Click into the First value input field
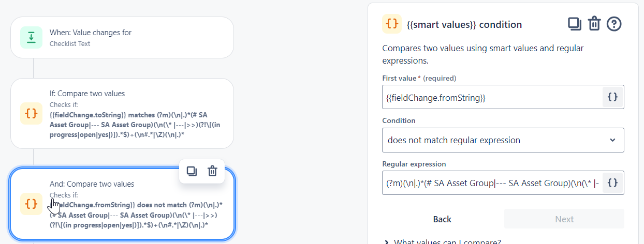Image resolution: width=644 pixels, height=244 pixels. pyautogui.click(x=492, y=97)
